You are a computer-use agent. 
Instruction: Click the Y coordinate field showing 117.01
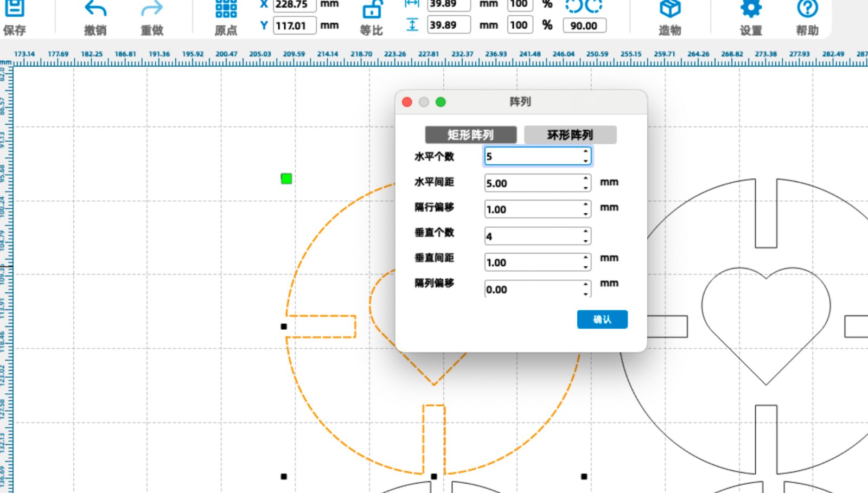pos(295,25)
